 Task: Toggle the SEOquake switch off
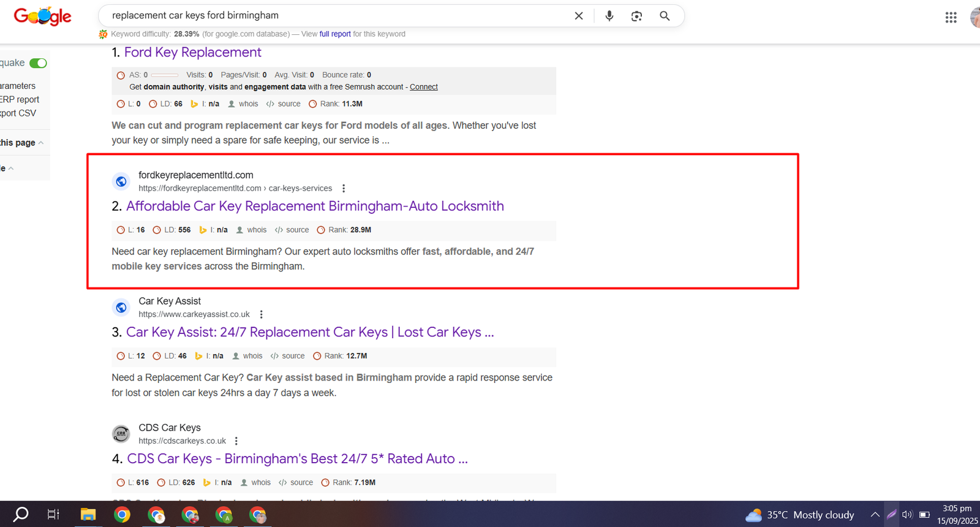click(x=38, y=63)
